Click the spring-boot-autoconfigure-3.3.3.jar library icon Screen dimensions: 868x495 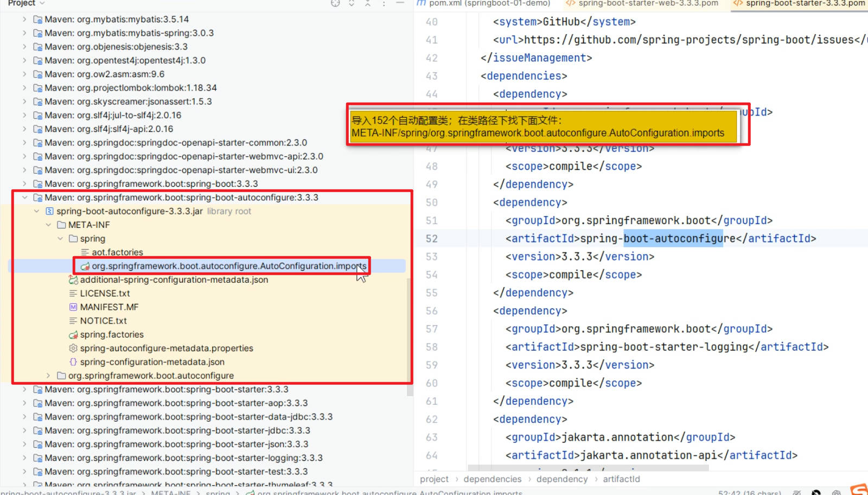49,211
